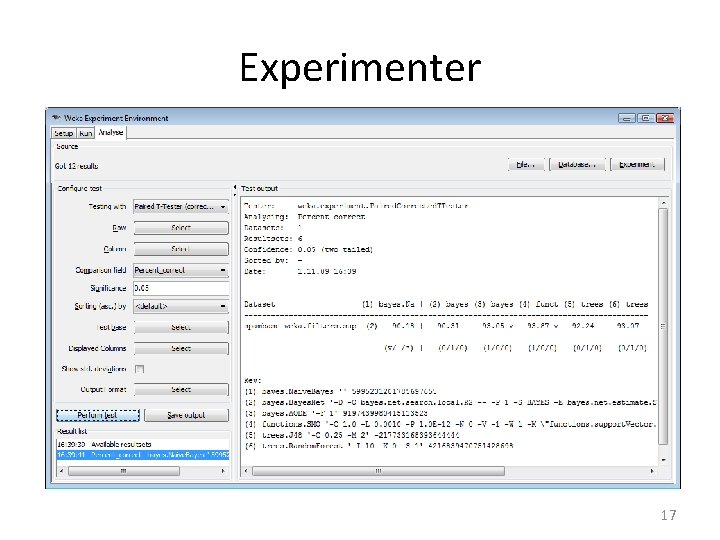The width and height of the screenshot is (720, 540).
Task: Click the Test output horizontal scrollbar
Action: (378, 471)
